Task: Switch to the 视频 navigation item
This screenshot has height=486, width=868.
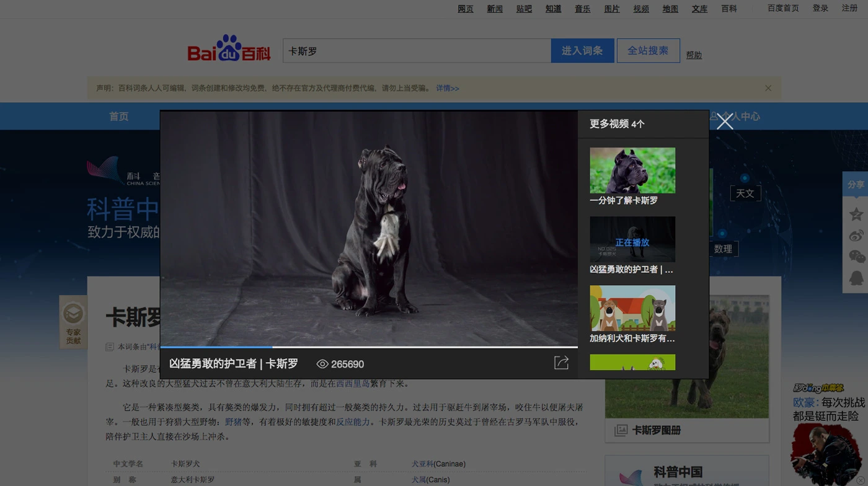Action: [x=640, y=9]
